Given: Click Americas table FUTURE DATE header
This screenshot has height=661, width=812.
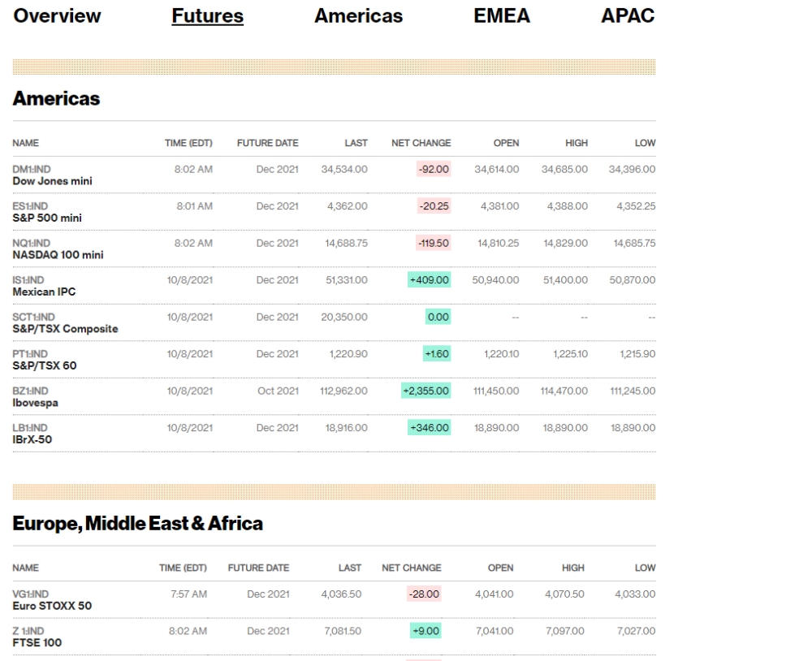Looking at the screenshot, I should point(268,143).
